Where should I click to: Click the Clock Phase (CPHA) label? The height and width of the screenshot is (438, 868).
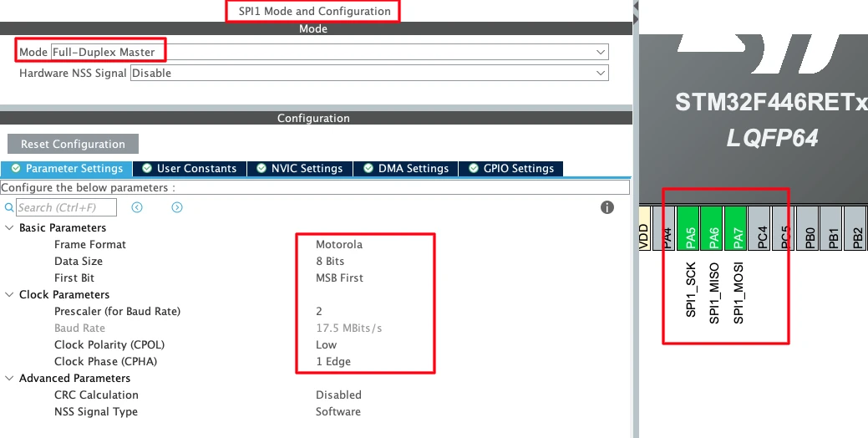[105, 362]
